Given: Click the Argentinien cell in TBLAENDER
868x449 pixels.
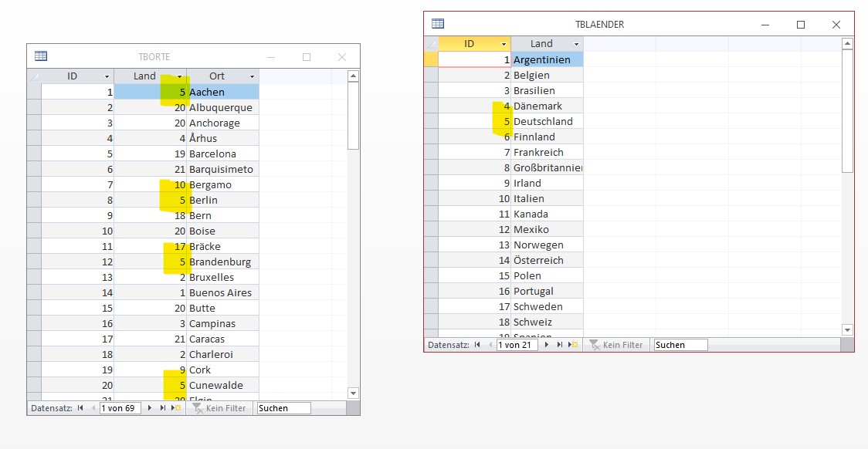Looking at the screenshot, I should 548,59.
